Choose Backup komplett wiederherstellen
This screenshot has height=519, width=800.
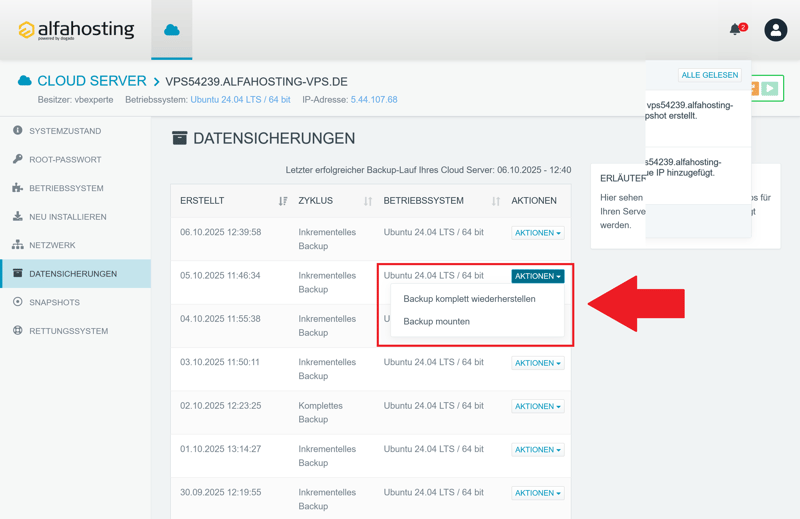469,299
